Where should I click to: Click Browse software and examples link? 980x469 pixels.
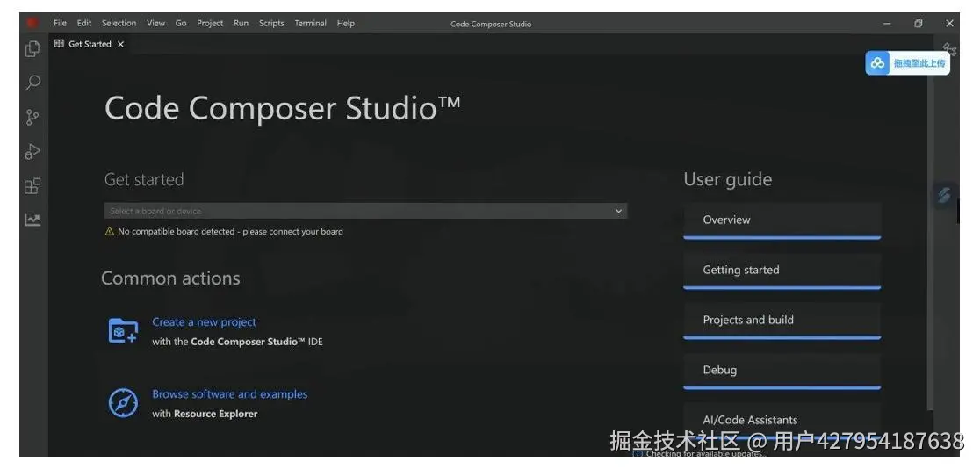(x=229, y=394)
